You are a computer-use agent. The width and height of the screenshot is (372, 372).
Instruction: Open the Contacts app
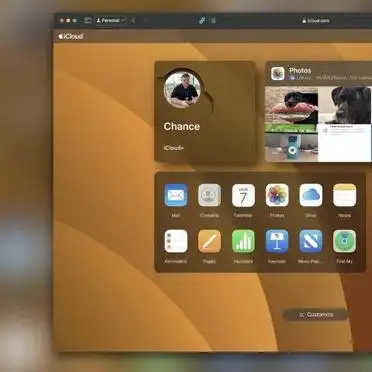click(x=209, y=195)
